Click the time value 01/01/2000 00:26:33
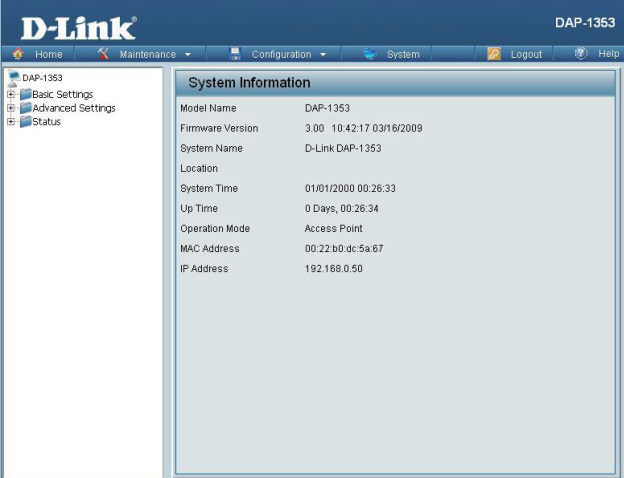Viewport: 624px width, 478px height. [x=350, y=188]
